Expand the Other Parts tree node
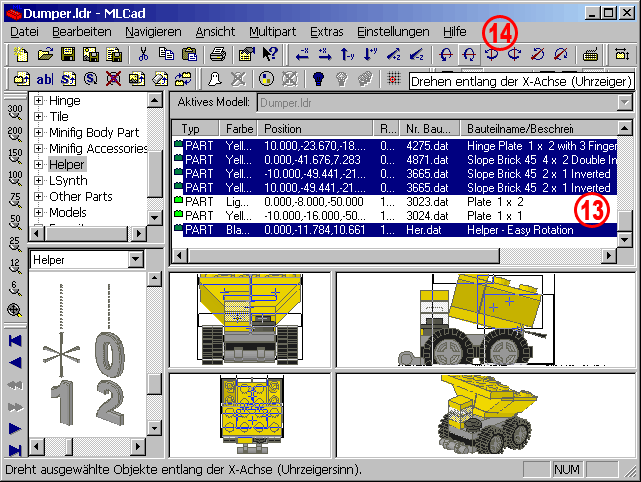Image resolution: width=641 pixels, height=482 pixels. pos(38,197)
